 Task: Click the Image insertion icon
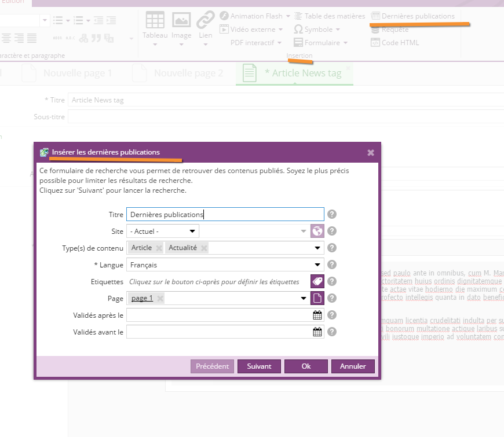181,20
